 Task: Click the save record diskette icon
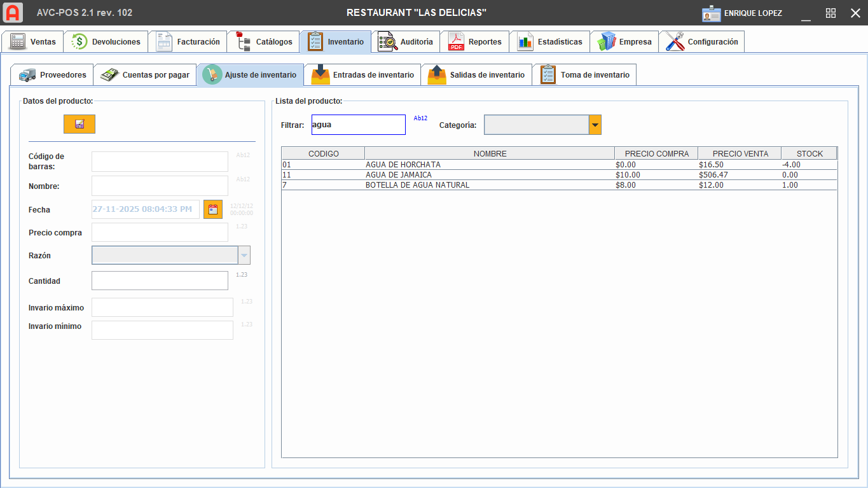[x=79, y=124]
